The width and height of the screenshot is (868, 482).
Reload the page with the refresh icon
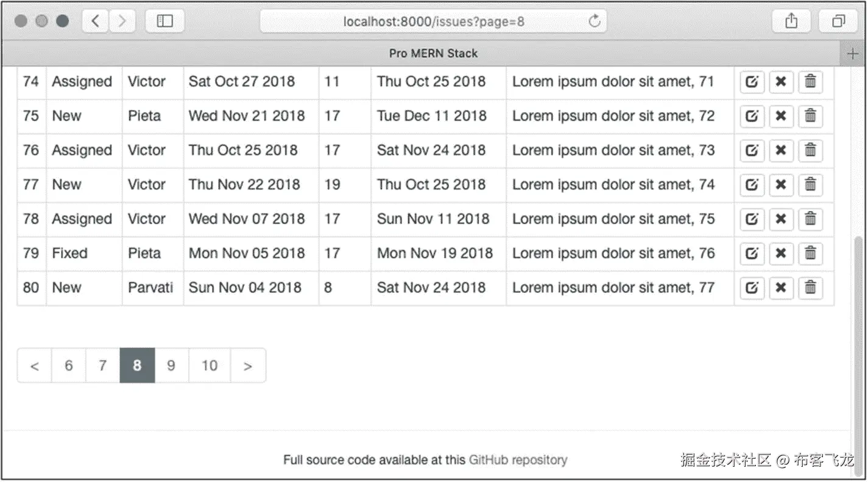[595, 21]
